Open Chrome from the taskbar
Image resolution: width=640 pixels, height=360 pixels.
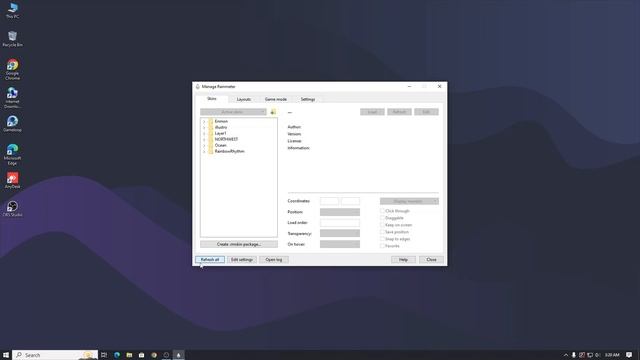154,355
